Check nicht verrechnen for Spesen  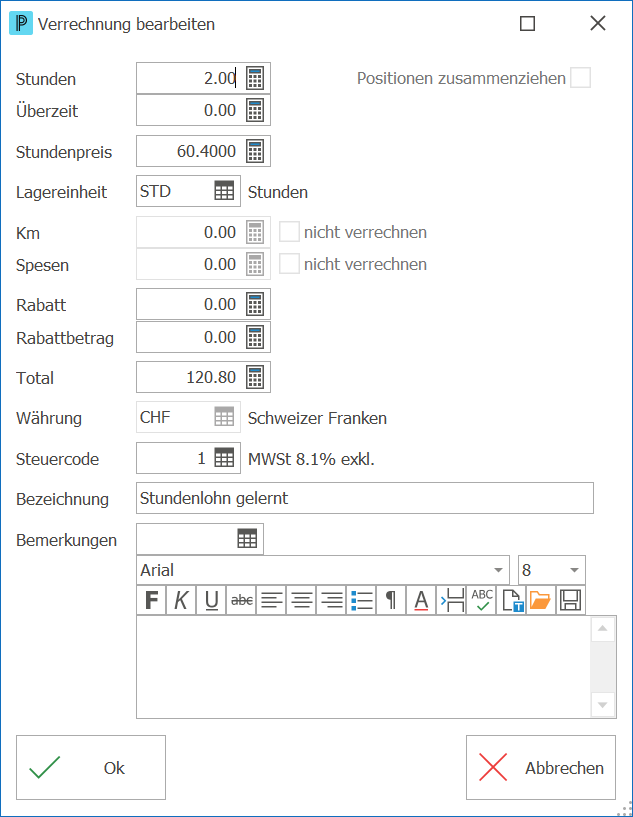(x=289, y=264)
